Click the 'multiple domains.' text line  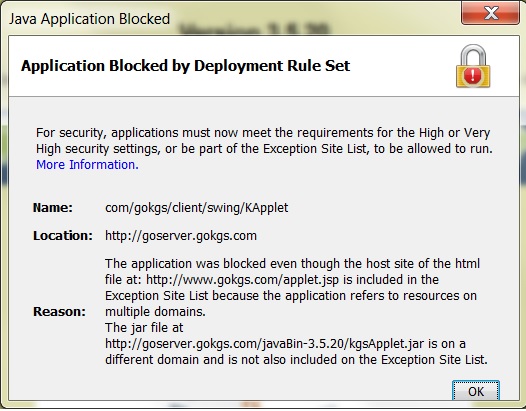pyautogui.click(x=155, y=312)
